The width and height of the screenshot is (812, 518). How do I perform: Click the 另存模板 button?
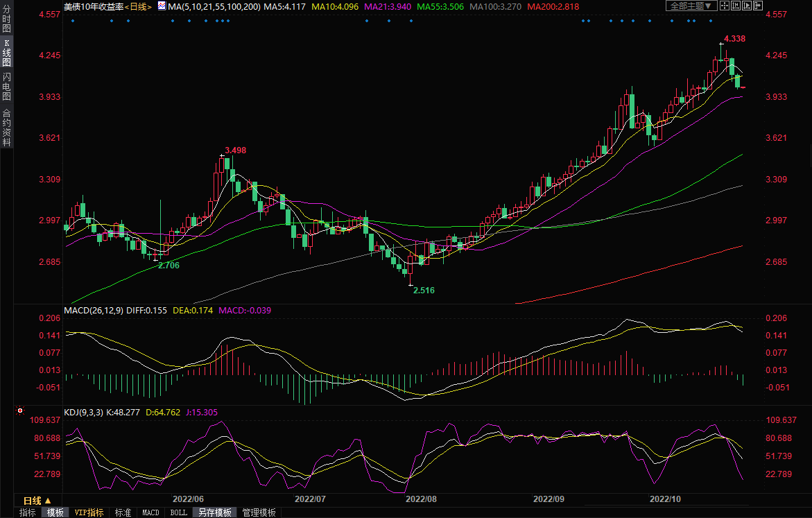coord(214,512)
